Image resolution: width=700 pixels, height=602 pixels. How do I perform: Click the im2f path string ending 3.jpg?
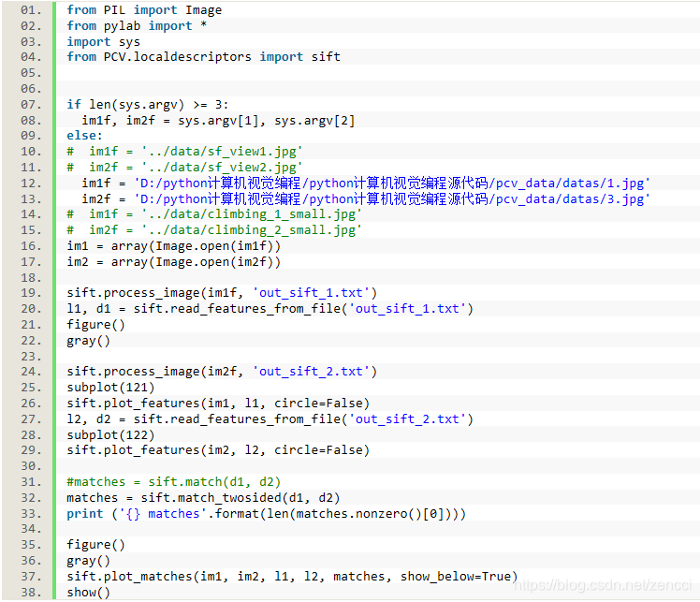click(x=392, y=198)
